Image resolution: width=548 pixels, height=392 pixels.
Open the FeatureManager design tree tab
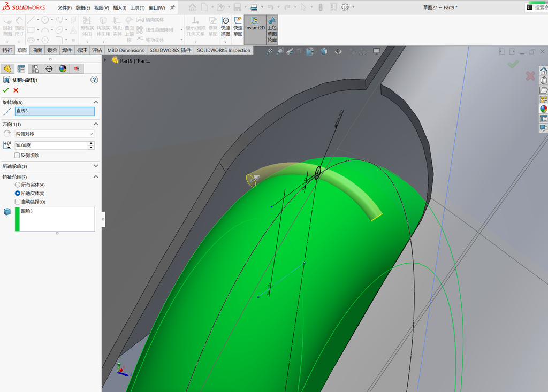pyautogui.click(x=7, y=69)
